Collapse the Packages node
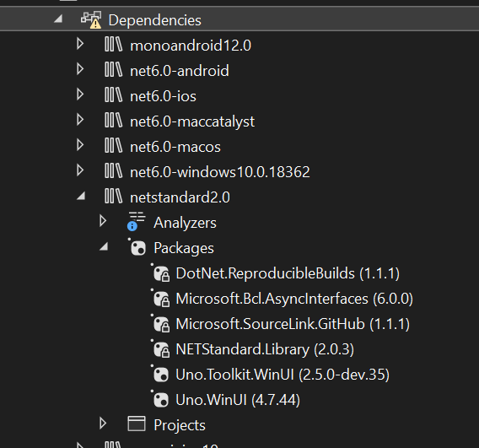The height and width of the screenshot is (448, 479). 104,246
